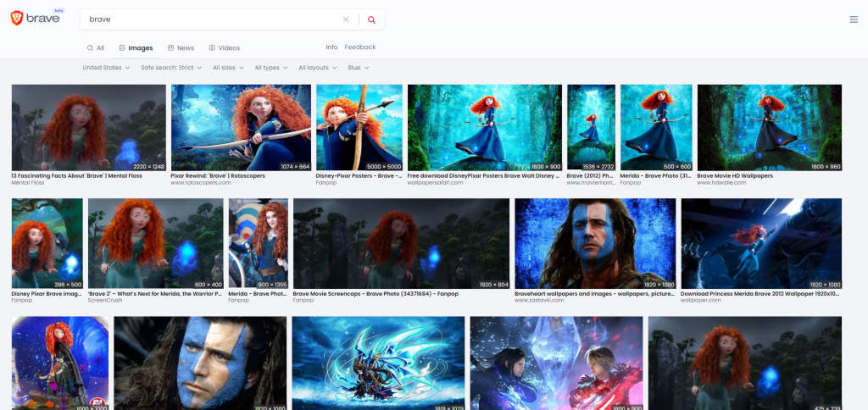This screenshot has width=868, height=410.
Task: Open the hamburger menu
Action: [854, 19]
